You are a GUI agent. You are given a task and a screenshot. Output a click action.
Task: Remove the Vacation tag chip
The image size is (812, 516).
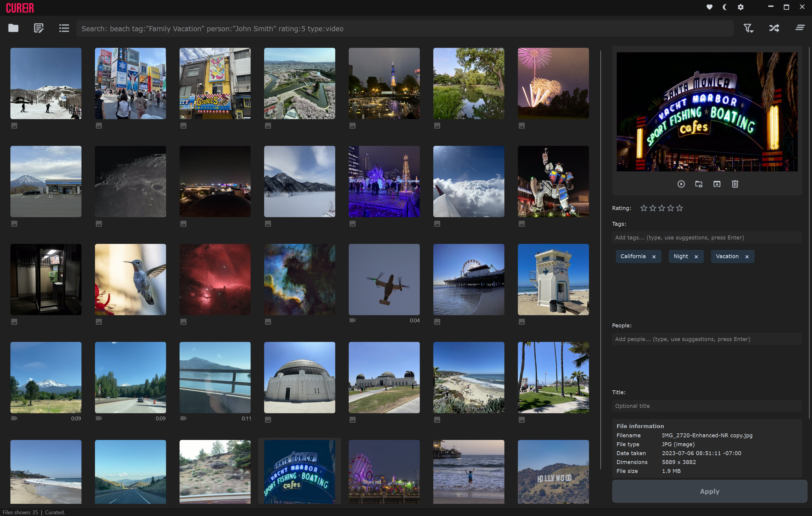747,256
